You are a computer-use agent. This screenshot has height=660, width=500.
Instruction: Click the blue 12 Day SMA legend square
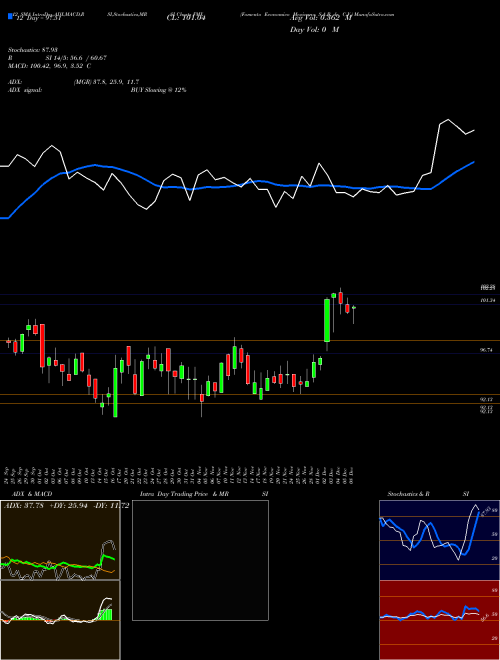coord(10,17)
